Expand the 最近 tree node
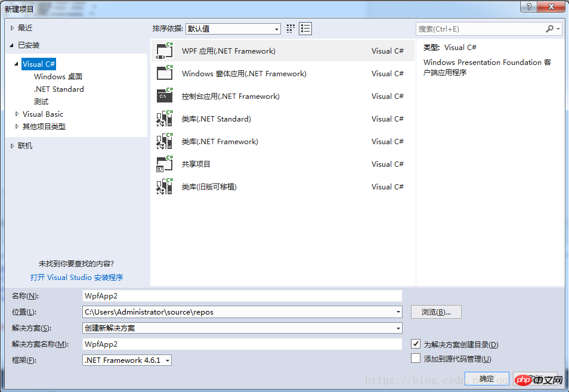Image resolution: width=569 pixels, height=392 pixels. click(x=12, y=28)
